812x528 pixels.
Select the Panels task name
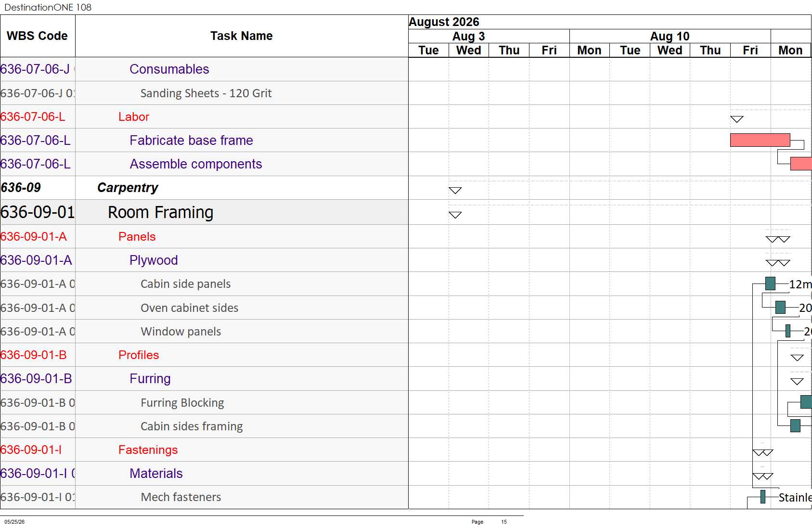point(137,237)
